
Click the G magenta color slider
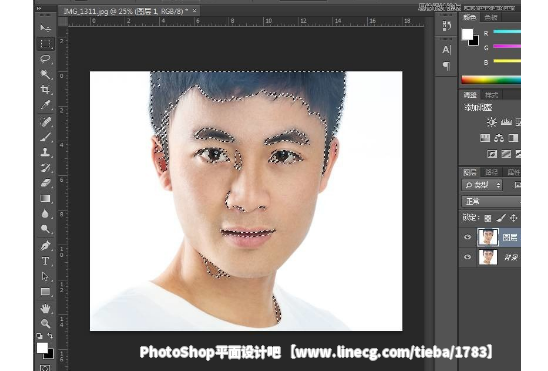click(507, 46)
